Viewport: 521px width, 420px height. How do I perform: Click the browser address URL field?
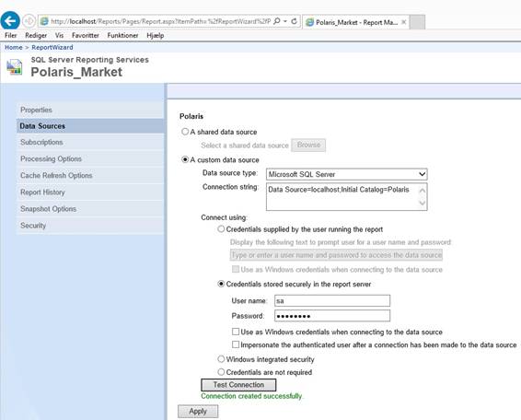click(x=160, y=21)
